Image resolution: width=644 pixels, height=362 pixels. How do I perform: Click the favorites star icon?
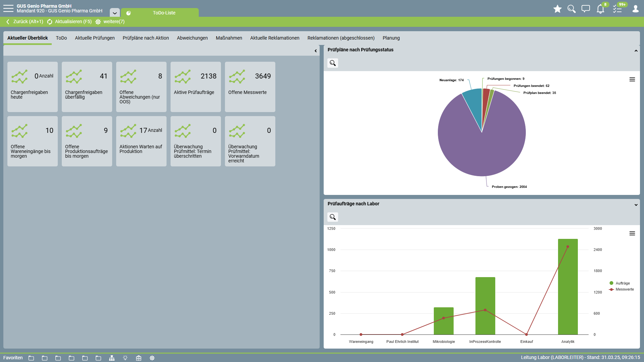(557, 9)
